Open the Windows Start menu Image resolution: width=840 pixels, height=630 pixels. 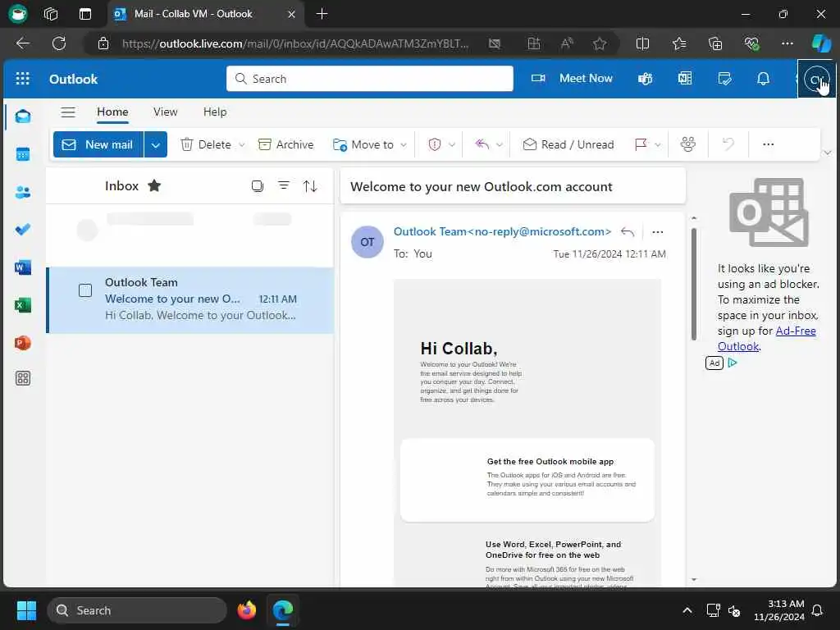coord(26,610)
